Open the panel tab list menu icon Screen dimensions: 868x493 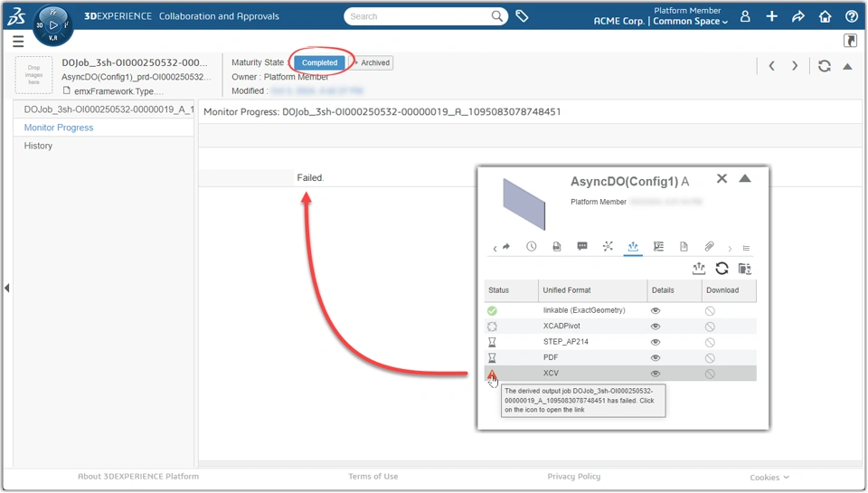click(746, 248)
